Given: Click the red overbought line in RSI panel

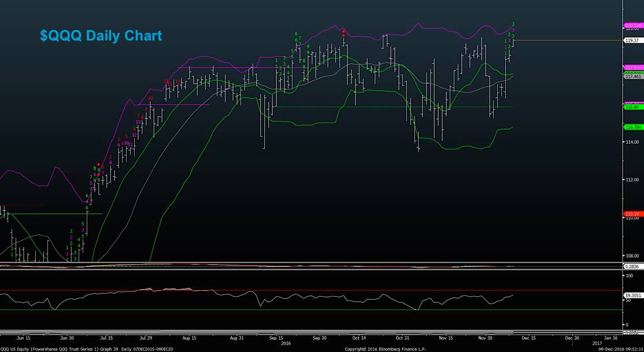Looking at the screenshot, I should (x=312, y=290).
